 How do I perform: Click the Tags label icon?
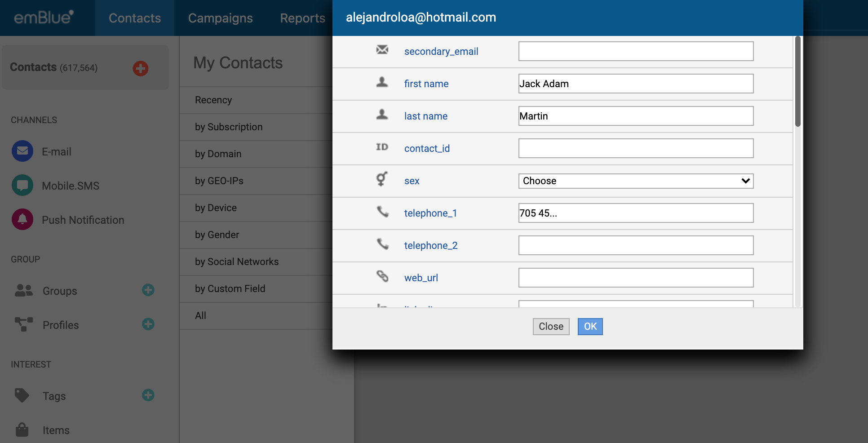[22, 395]
